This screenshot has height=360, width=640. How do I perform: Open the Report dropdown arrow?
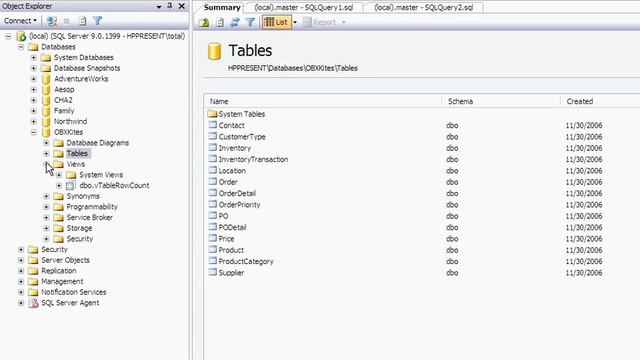pyautogui.click(x=343, y=22)
